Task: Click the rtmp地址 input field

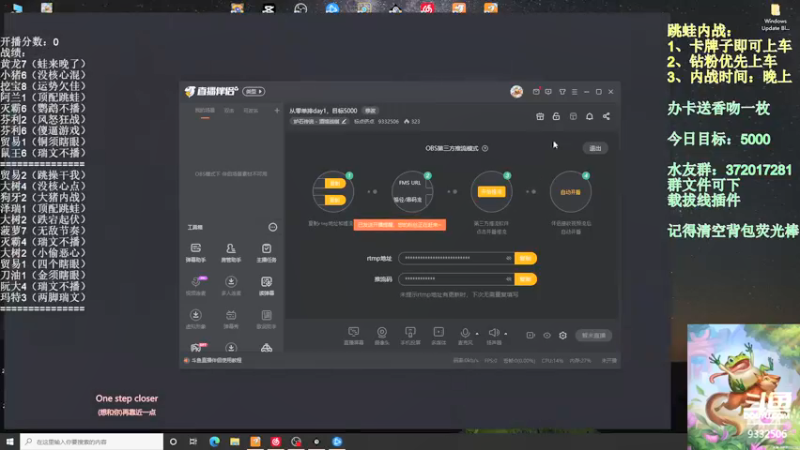Action: click(456, 258)
